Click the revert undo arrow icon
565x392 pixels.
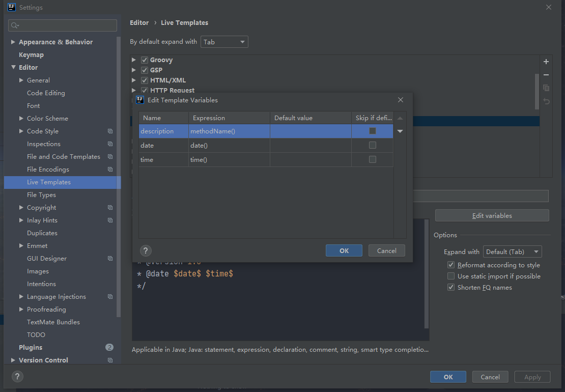click(x=546, y=101)
